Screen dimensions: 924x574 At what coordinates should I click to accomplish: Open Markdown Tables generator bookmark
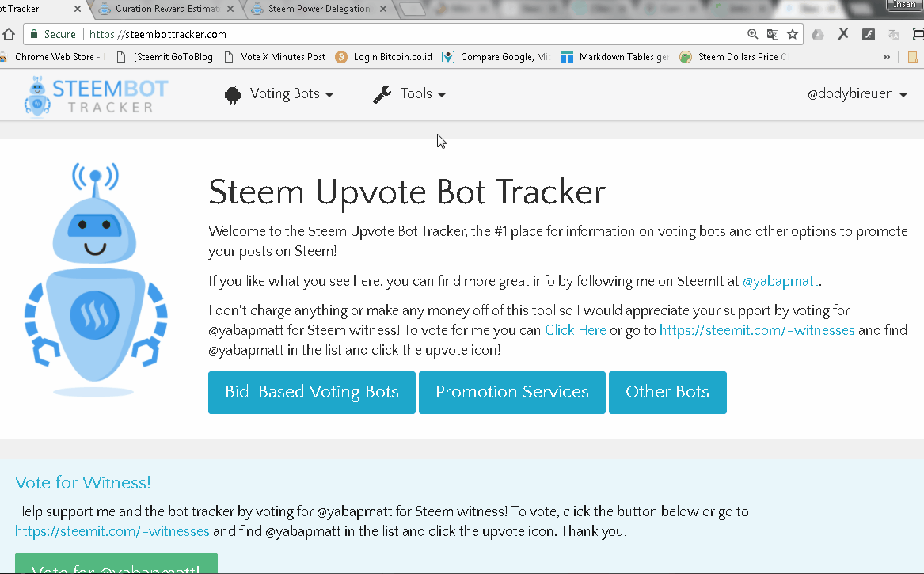[x=614, y=57]
